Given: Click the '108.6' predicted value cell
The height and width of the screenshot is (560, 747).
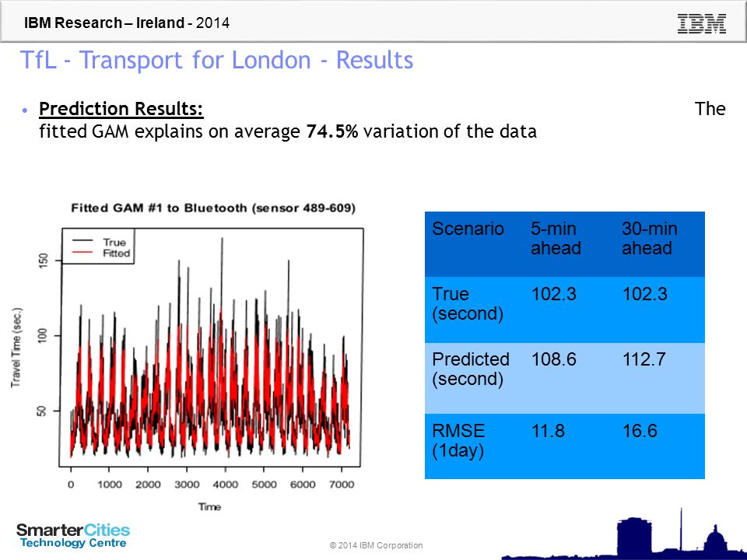Looking at the screenshot, I should coord(553,359).
